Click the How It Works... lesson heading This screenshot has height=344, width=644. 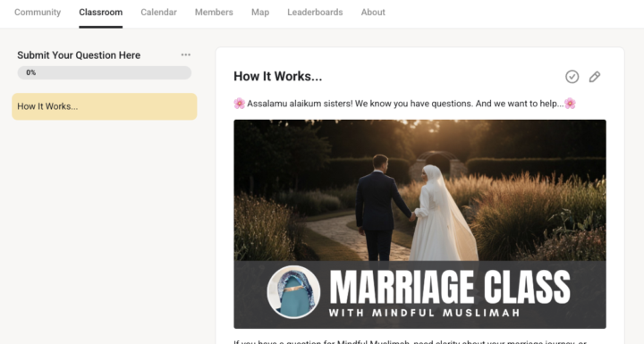tap(277, 76)
